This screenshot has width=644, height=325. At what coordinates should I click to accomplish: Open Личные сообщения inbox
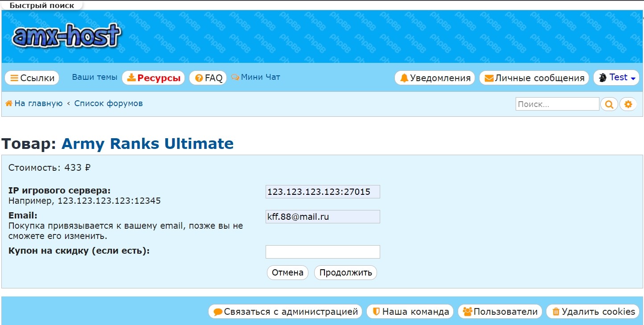534,78
